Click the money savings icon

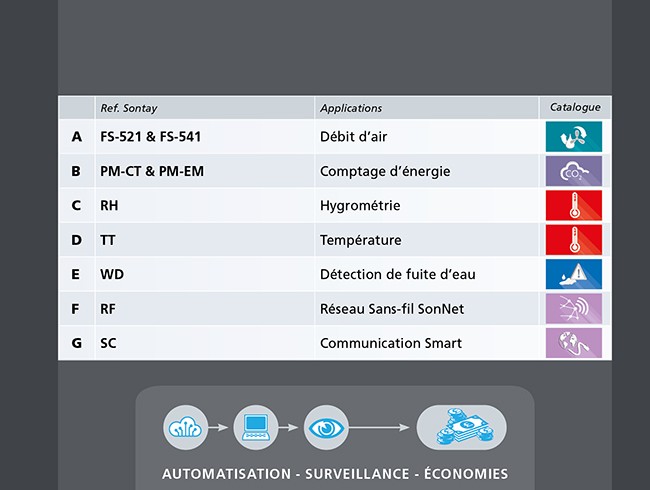point(461,427)
